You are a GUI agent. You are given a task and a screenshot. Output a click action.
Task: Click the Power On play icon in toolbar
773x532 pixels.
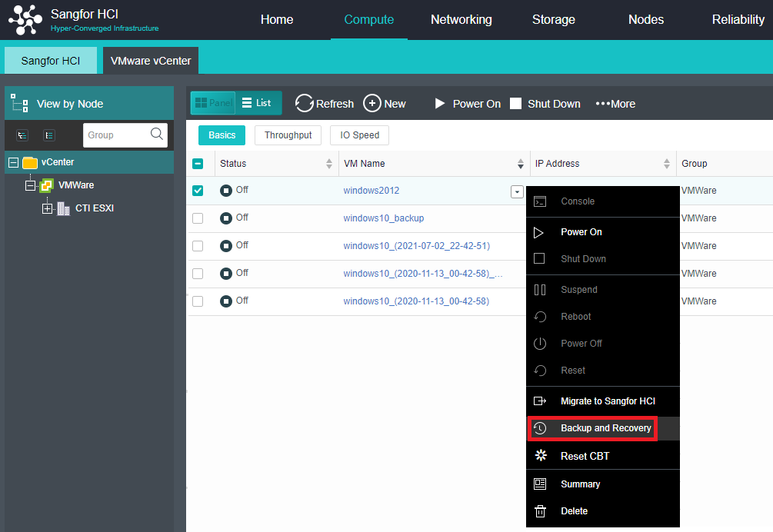(440, 104)
